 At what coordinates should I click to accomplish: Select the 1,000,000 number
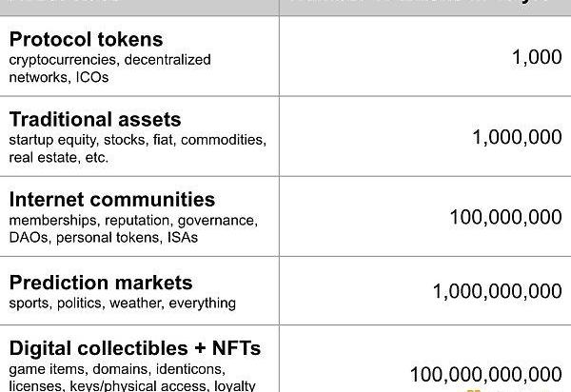coord(517,137)
